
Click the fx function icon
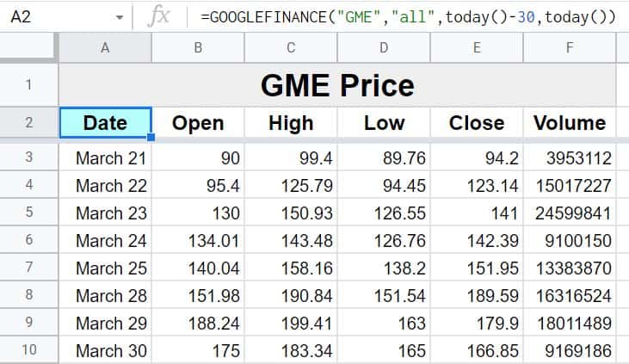click(160, 16)
